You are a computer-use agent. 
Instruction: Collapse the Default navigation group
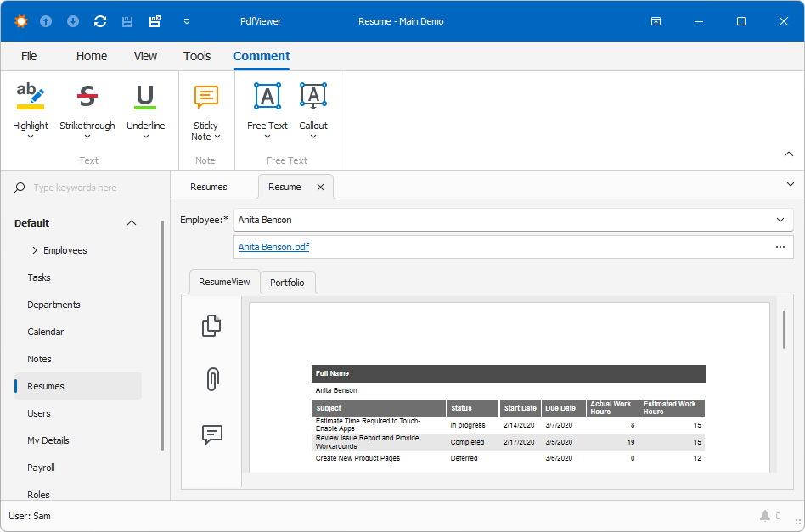click(132, 223)
